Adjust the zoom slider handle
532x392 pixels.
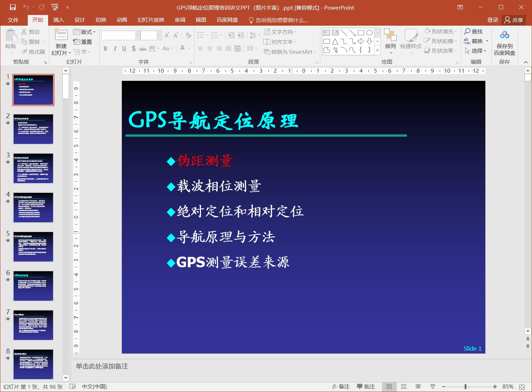pos(465,387)
